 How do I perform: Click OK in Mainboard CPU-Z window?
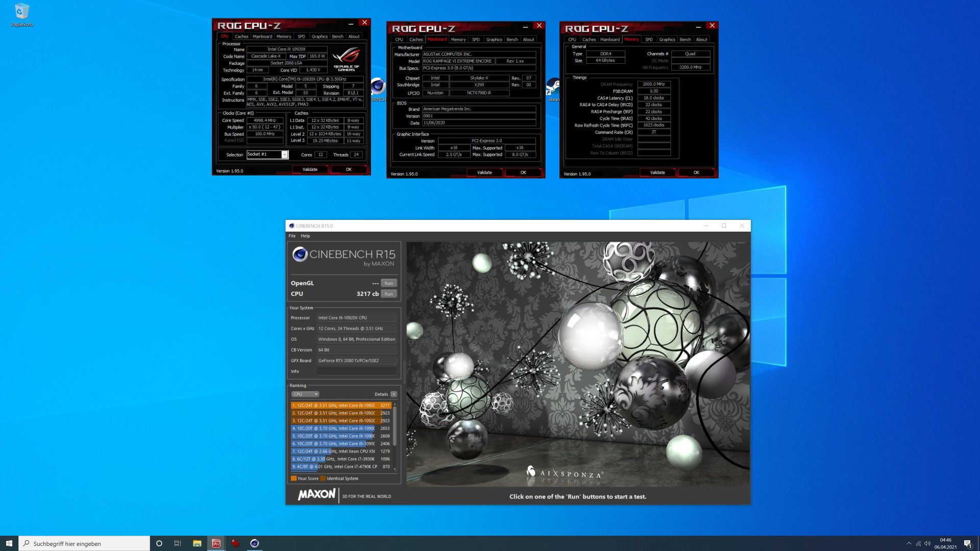(523, 172)
